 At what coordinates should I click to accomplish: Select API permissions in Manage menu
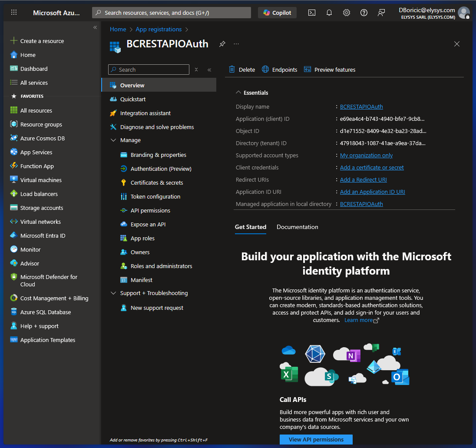coord(150,210)
